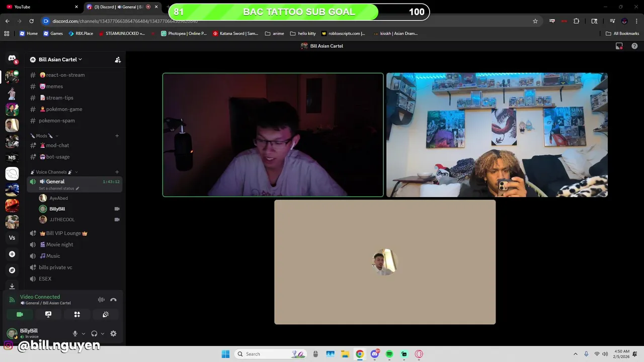Invite members to Bill Asian Cartel
Image resolution: width=644 pixels, height=362 pixels.
coord(118,59)
